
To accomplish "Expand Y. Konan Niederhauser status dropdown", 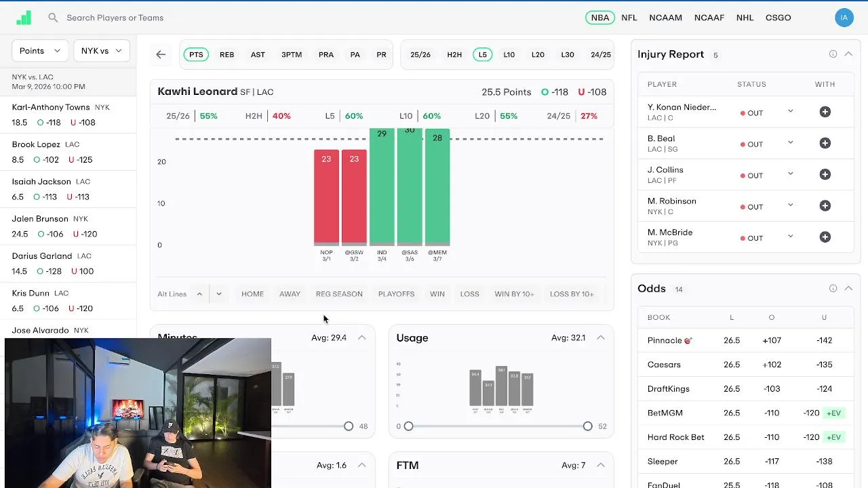I will (790, 111).
